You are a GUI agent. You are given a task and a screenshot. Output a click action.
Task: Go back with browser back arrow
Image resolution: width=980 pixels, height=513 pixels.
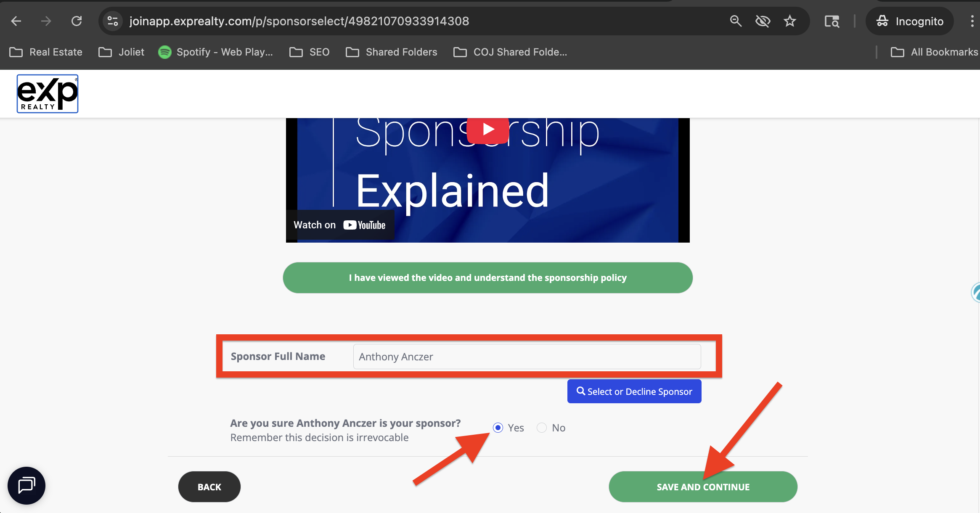tap(16, 21)
